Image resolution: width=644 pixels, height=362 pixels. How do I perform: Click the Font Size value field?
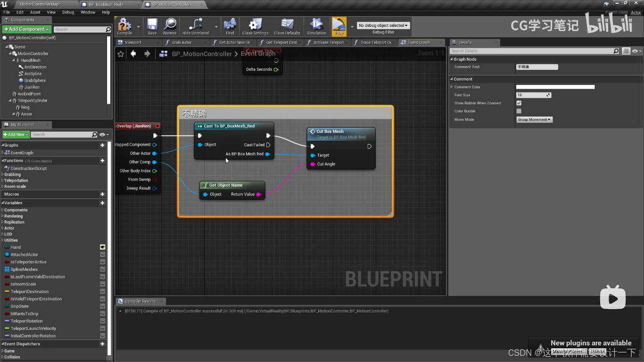tap(534, 95)
